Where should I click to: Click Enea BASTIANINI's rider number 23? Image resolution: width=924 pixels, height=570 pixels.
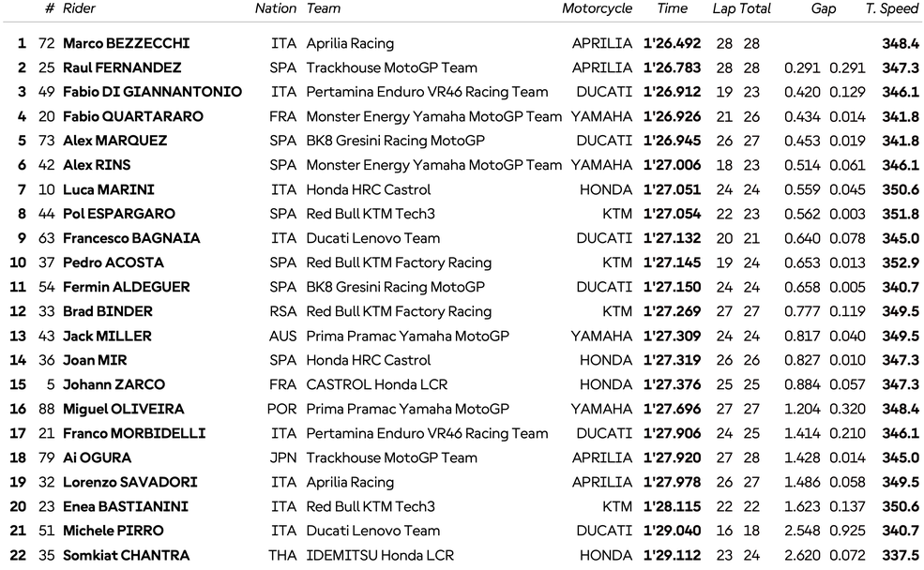pos(47,506)
